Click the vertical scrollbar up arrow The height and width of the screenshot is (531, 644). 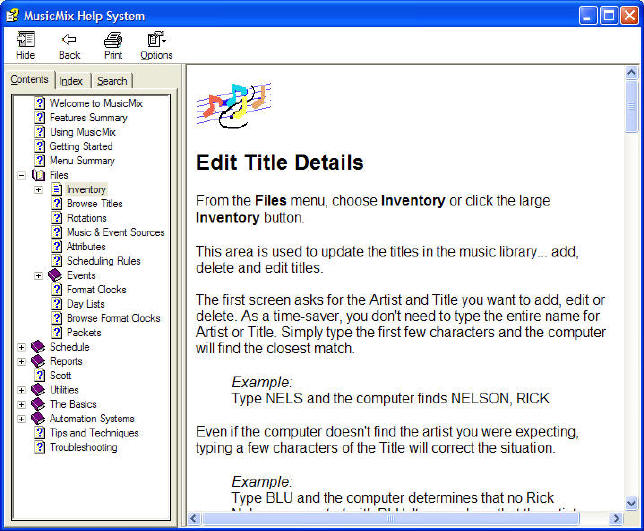pyautogui.click(x=631, y=73)
